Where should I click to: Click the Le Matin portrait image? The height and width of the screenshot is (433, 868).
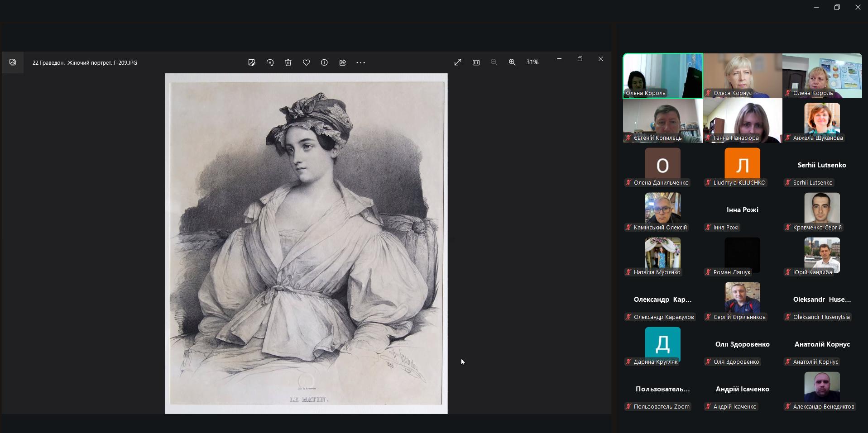coord(306,243)
